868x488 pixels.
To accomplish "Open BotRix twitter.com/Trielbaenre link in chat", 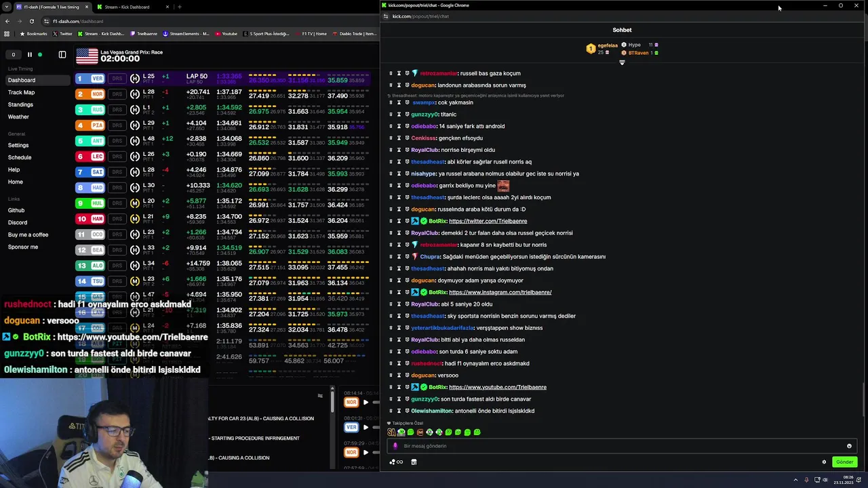I will click(x=488, y=221).
